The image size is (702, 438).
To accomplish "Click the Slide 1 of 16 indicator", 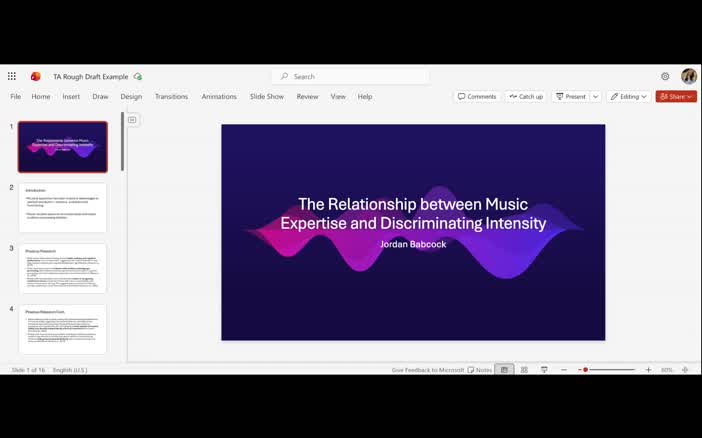I will click(28, 370).
